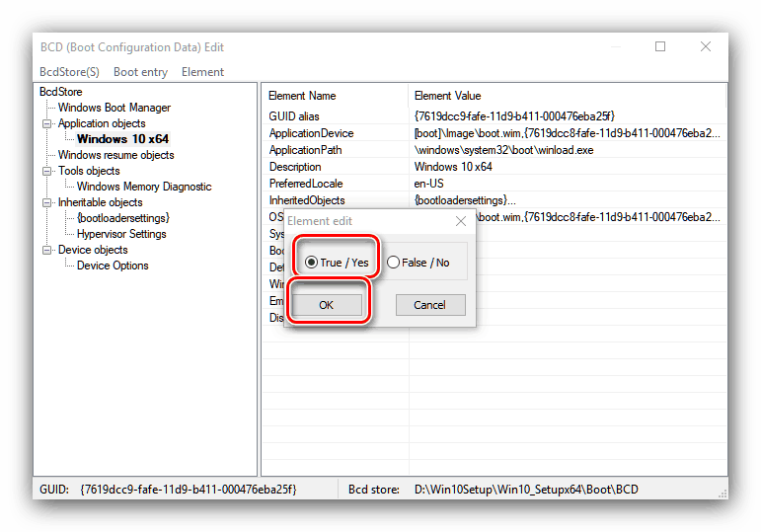Screen dimensions: 761x532
Task: Select Windows resume objects in tree
Action: tap(116, 155)
